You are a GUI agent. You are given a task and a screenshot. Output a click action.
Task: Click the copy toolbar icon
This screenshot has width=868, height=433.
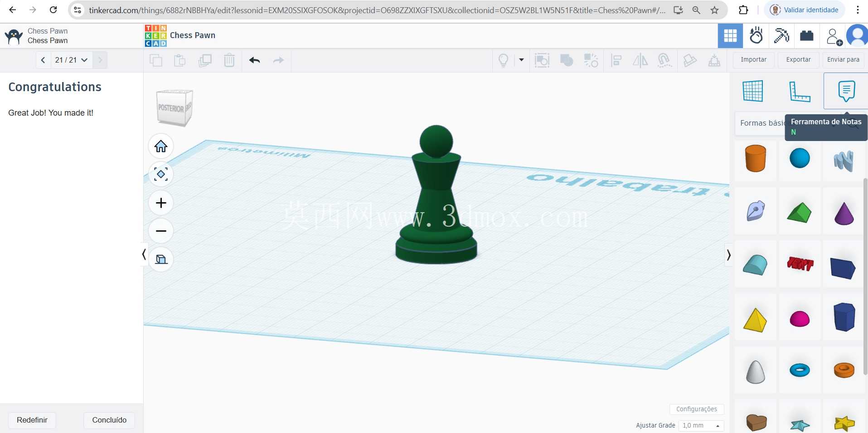[156, 60]
